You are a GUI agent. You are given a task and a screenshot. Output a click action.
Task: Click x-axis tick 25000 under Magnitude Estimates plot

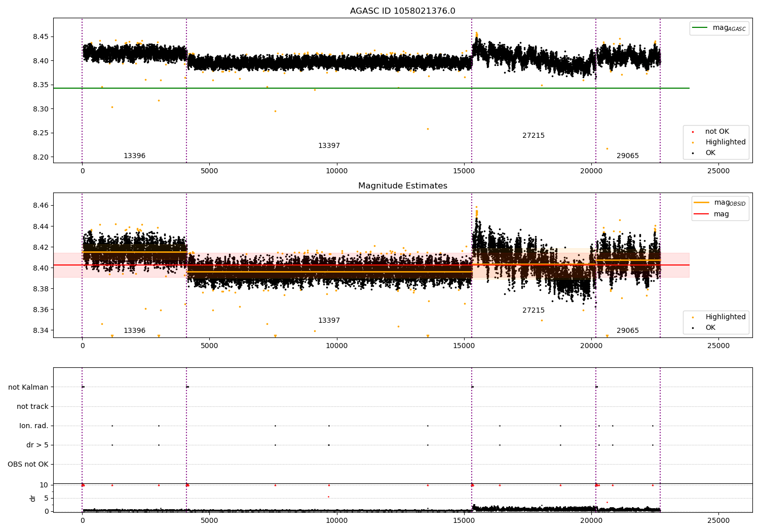pos(718,346)
